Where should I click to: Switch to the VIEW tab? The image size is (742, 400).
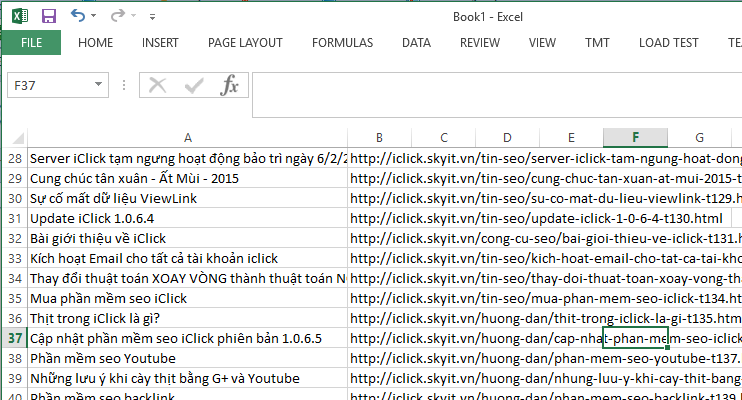(x=542, y=43)
